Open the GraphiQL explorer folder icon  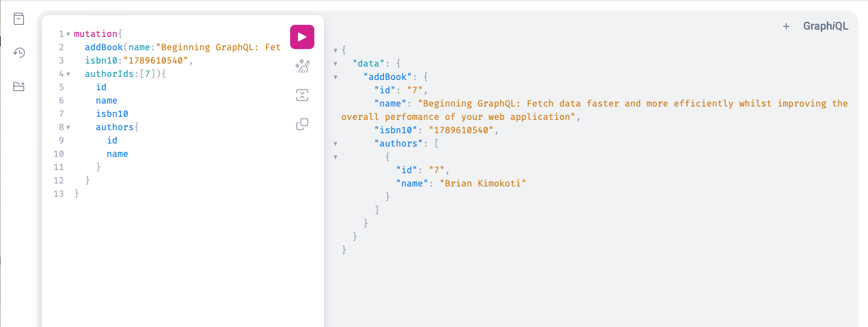click(19, 87)
